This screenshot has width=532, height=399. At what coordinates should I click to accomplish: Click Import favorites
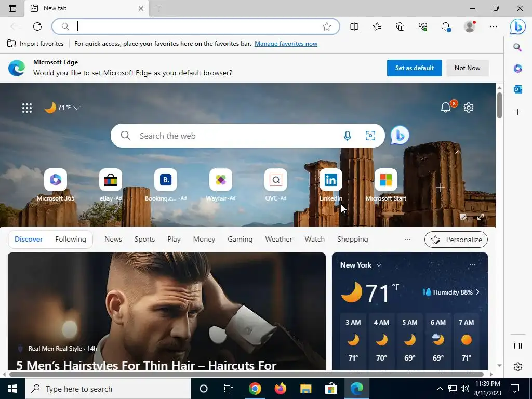[x=35, y=44]
